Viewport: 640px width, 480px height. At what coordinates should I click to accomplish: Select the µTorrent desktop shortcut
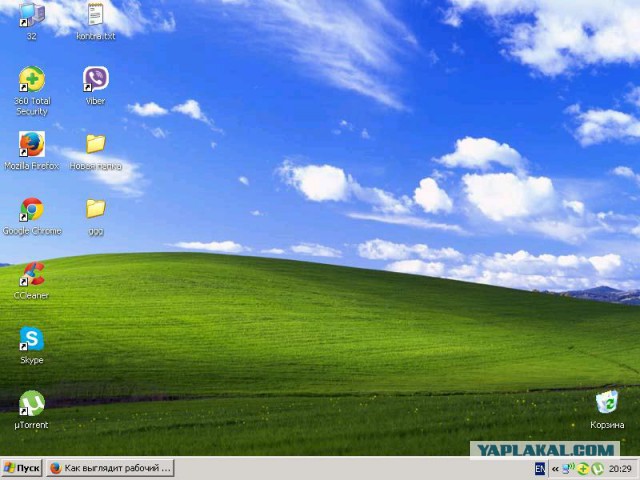31,403
